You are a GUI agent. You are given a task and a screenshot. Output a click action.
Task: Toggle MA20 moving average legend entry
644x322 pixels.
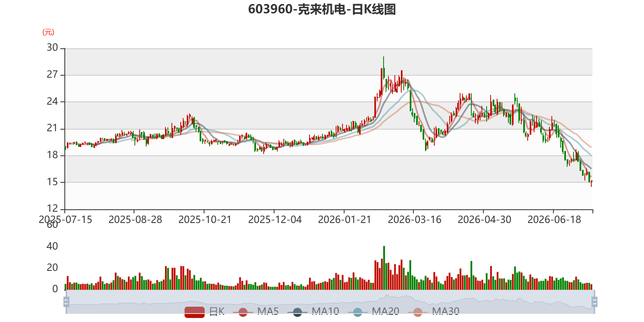374,312
